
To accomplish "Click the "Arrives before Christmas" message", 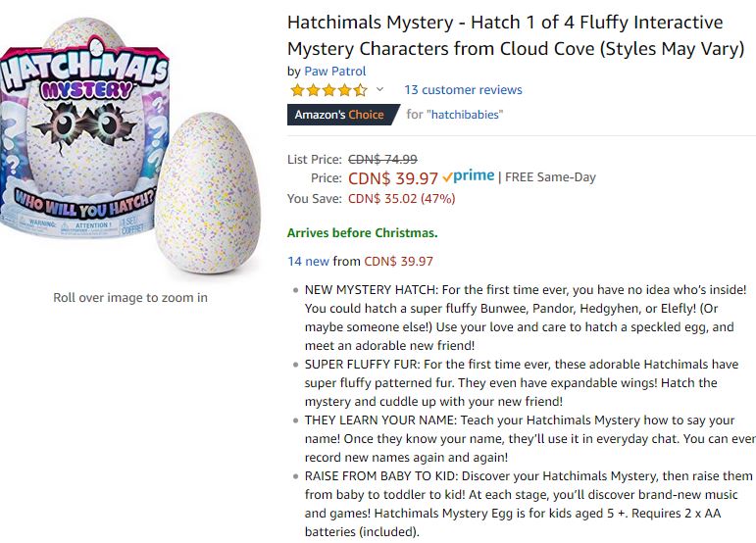I will click(362, 232).
